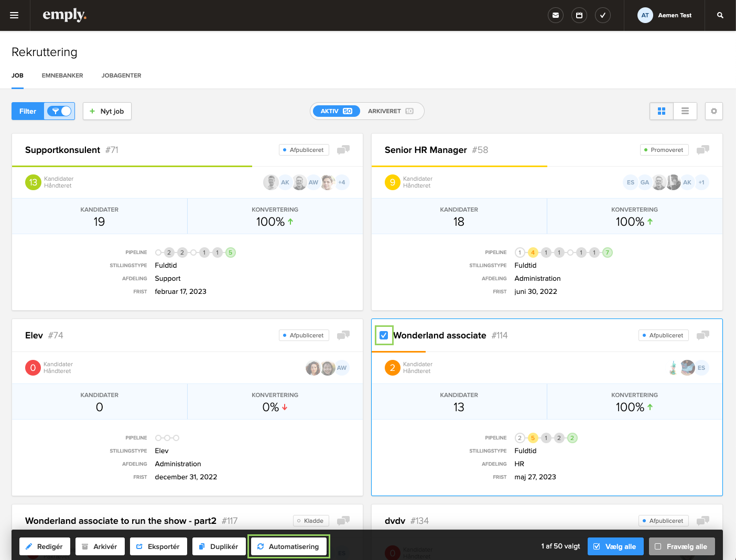Click the Automatisering button
The image size is (736, 560).
click(288, 546)
